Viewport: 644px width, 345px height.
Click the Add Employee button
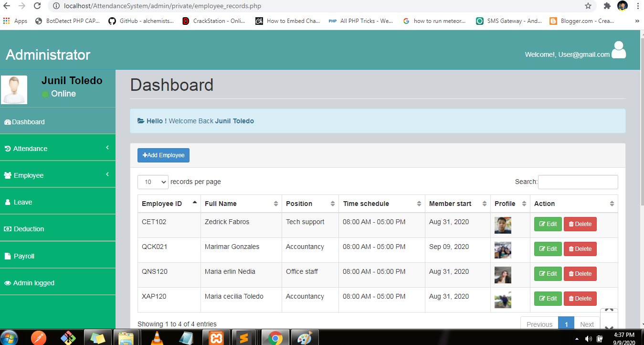point(163,155)
